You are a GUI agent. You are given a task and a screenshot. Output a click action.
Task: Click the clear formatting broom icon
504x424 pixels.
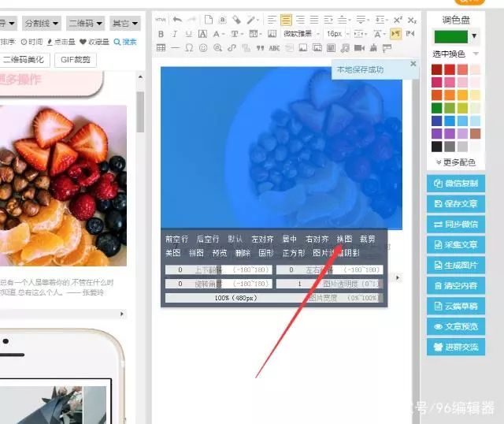373,48
